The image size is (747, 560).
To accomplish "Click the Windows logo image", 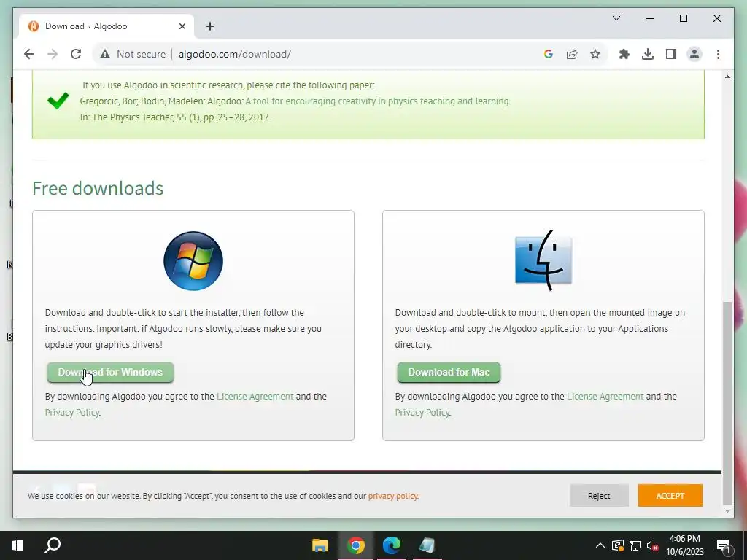I will coord(193,261).
